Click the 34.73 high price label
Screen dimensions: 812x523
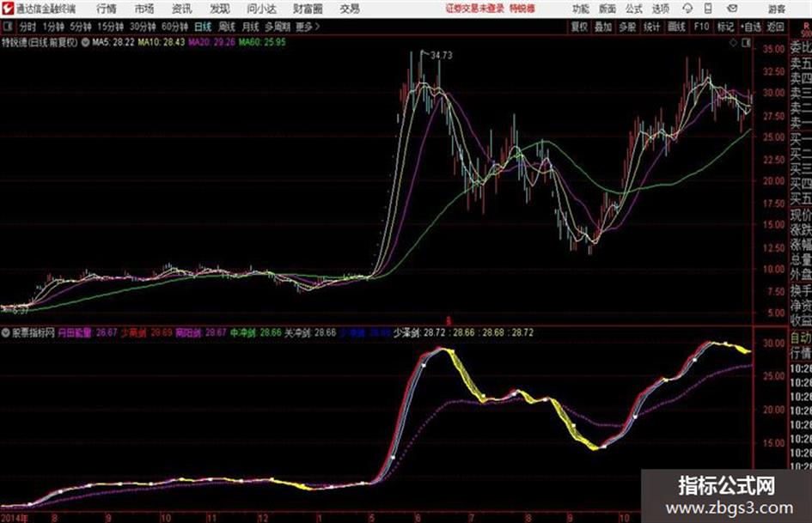click(x=441, y=56)
